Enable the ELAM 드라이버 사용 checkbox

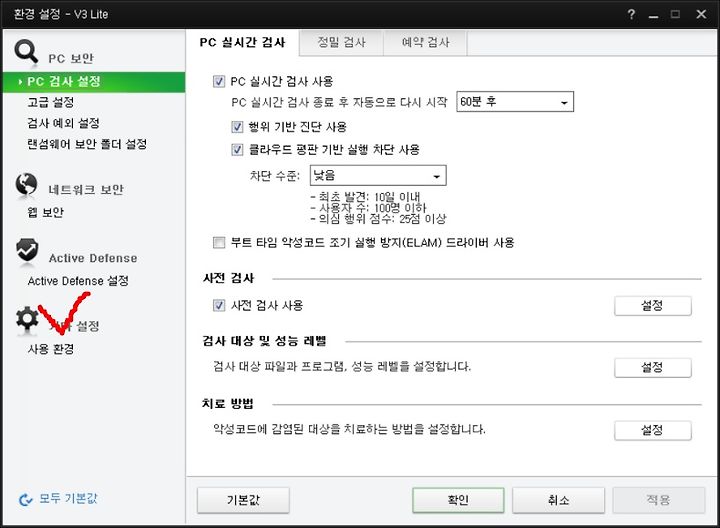tap(219, 242)
